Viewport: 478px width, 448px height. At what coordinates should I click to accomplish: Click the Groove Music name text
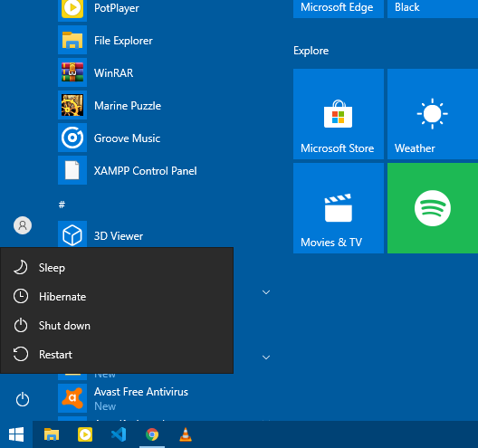click(x=127, y=138)
